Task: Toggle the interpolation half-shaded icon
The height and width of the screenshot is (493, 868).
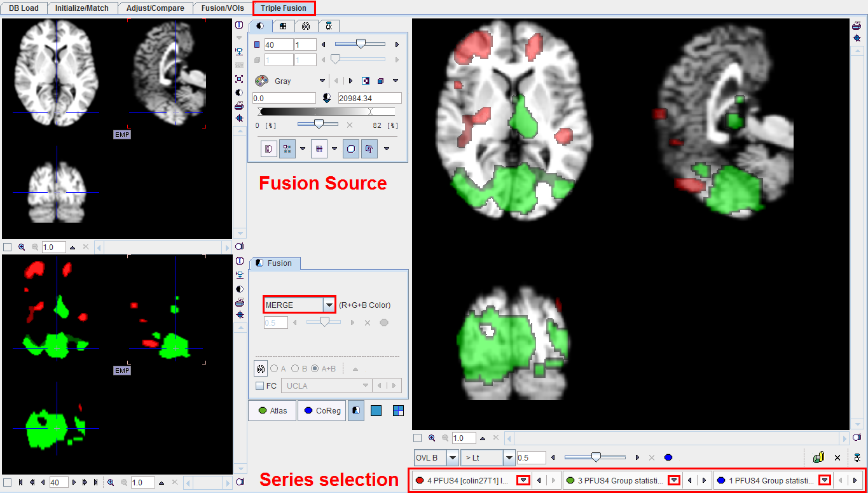Action: (268, 148)
